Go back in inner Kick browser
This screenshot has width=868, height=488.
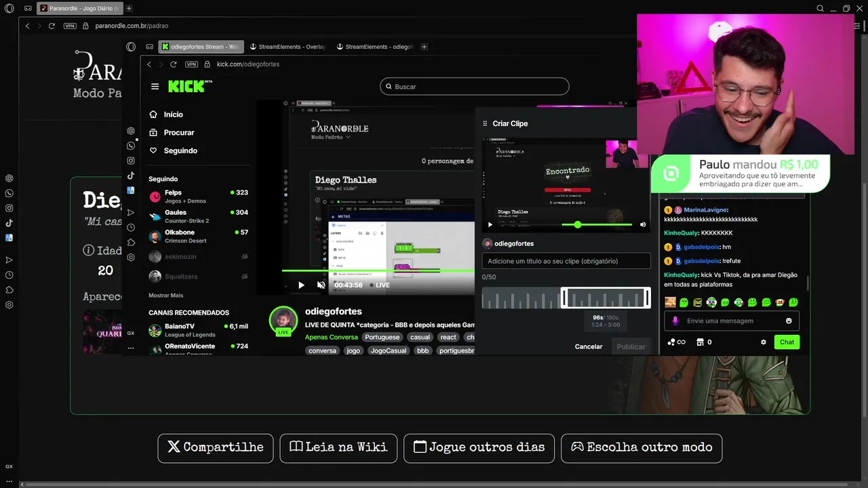[149, 64]
